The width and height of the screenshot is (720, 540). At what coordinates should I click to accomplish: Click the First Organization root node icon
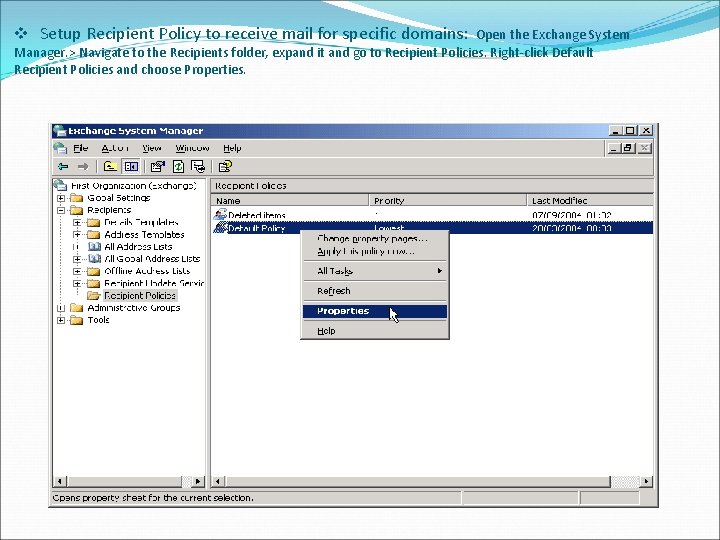tap(60, 186)
